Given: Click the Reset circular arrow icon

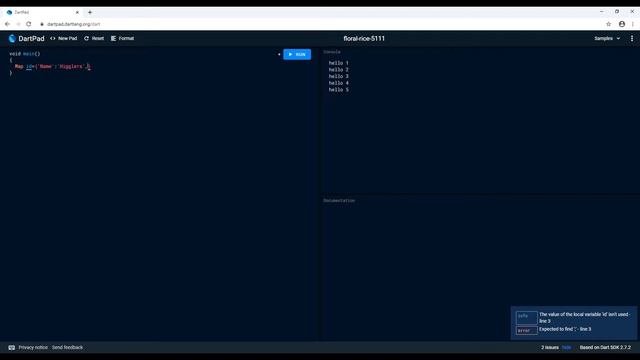Looking at the screenshot, I should (86, 38).
